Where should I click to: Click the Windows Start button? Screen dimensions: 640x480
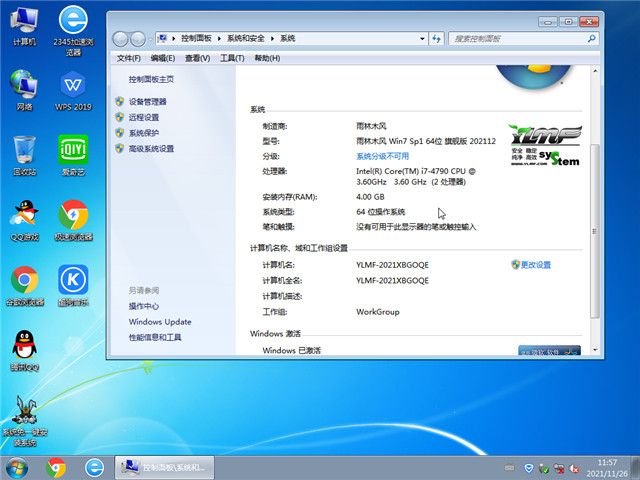[17, 468]
